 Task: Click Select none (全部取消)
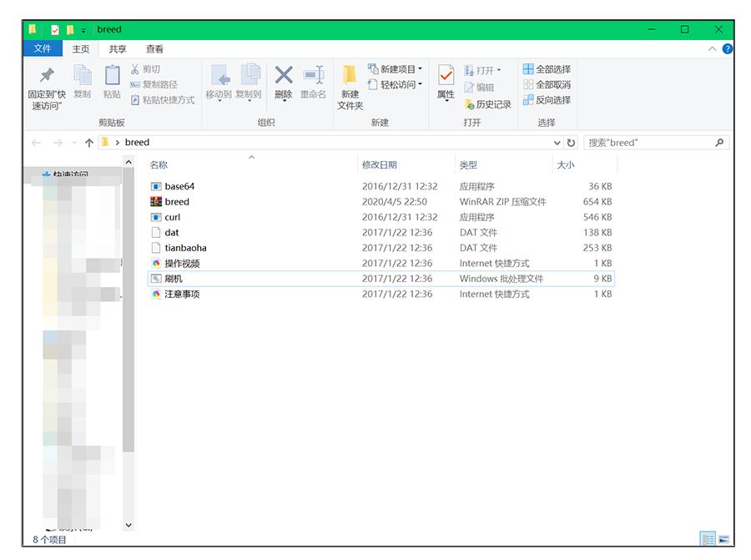coord(547,85)
